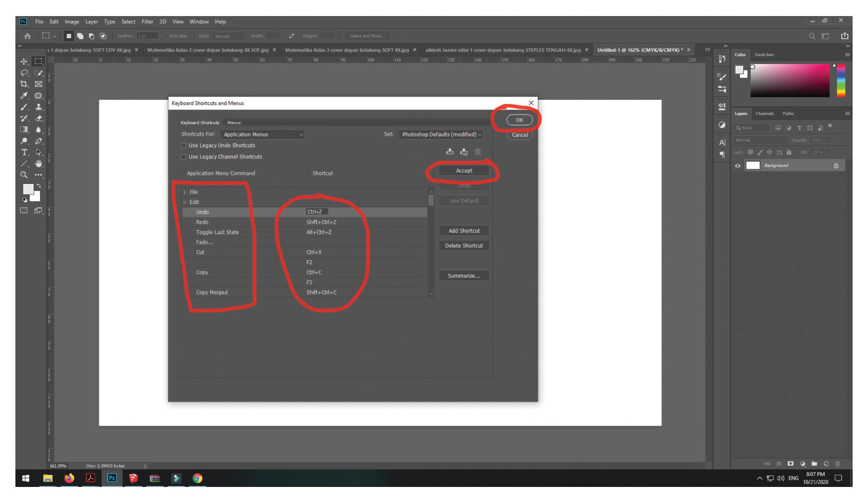Enable Use Legacy Channel Shortcuts checkbox
This screenshot has height=503, width=868.
[184, 157]
